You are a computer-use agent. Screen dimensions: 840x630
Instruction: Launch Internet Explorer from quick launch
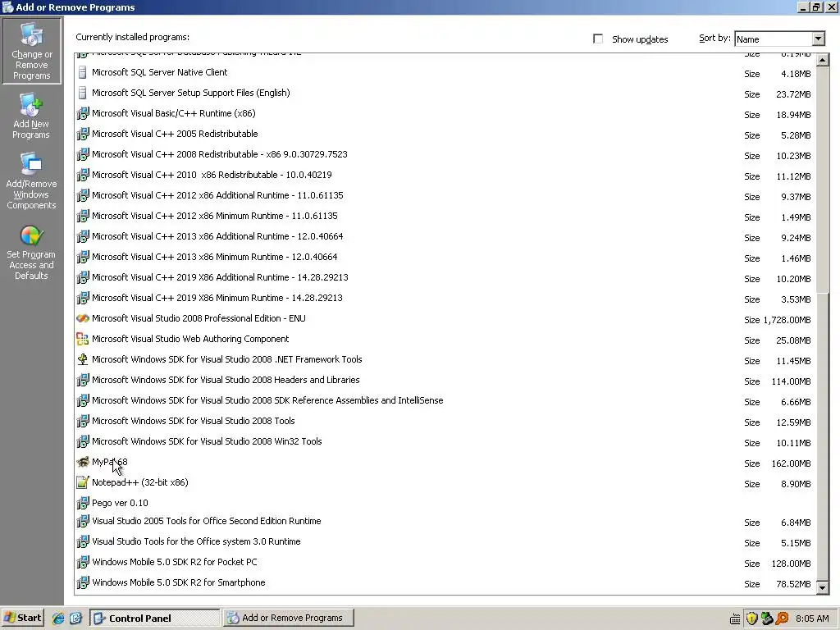click(58, 619)
